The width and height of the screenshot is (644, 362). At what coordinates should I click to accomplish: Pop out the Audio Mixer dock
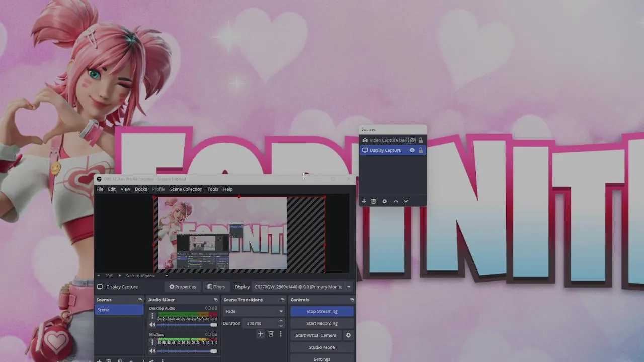(x=216, y=300)
